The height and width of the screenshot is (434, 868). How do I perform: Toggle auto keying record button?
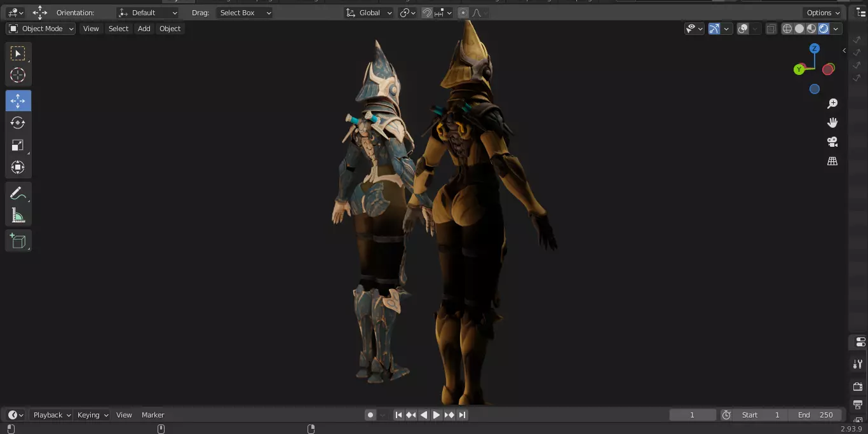tap(370, 415)
